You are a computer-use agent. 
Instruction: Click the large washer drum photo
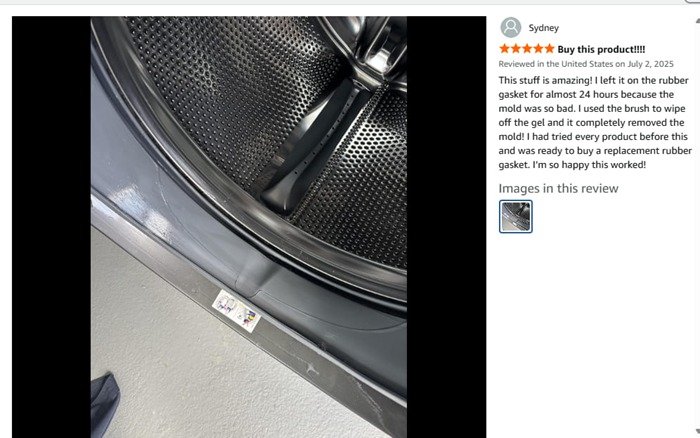pos(249,227)
